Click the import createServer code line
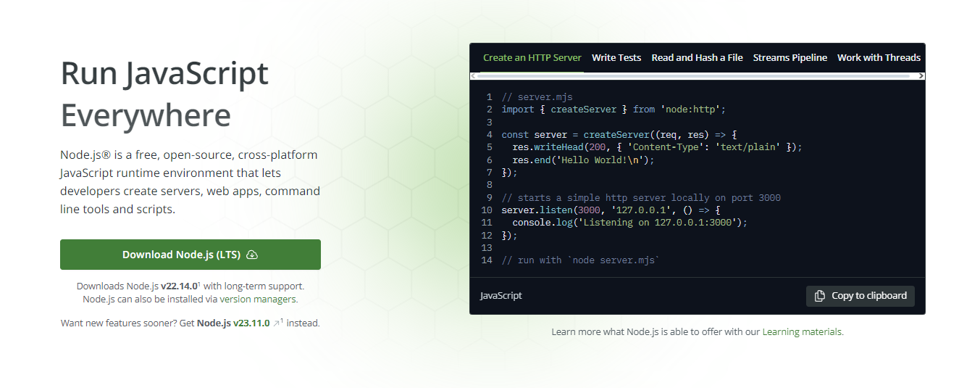980x388 pixels. pyautogui.click(x=613, y=110)
